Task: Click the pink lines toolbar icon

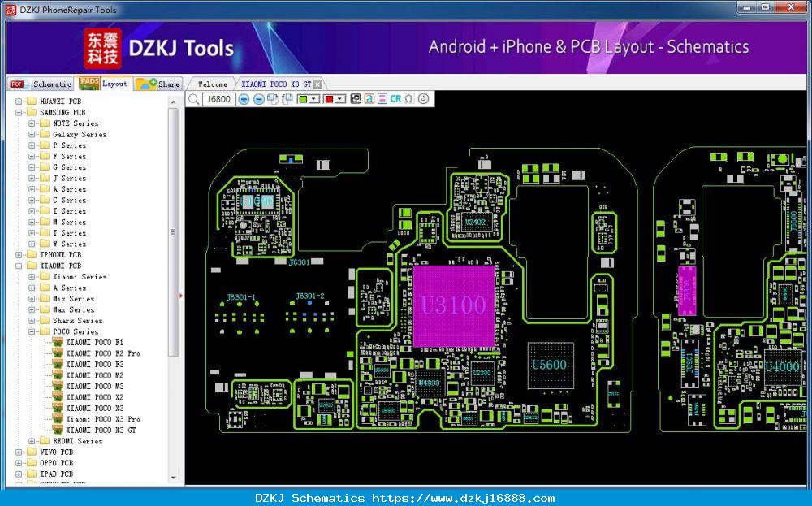Action: [x=382, y=99]
